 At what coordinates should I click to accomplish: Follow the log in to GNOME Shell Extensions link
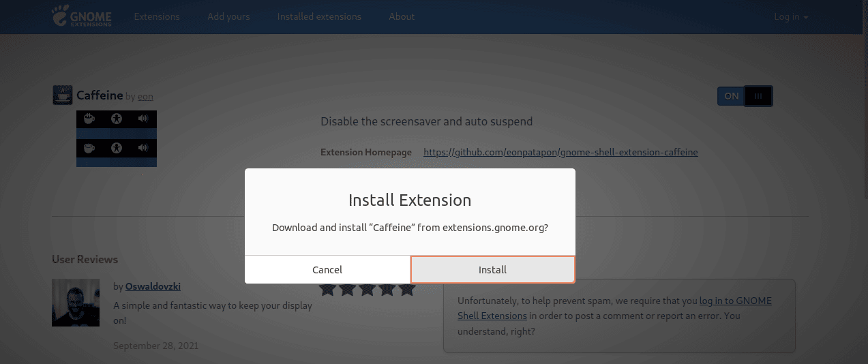coord(615,308)
